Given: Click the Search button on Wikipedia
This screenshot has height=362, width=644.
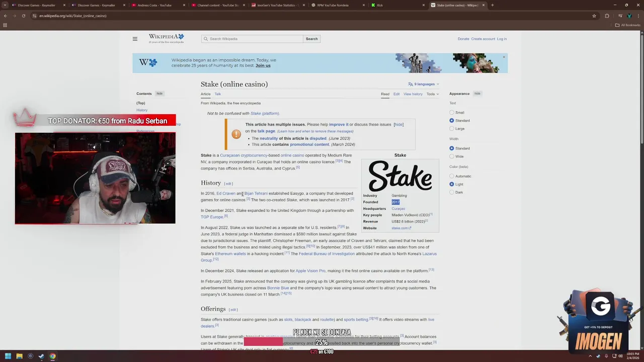Looking at the screenshot, I should point(311,39).
